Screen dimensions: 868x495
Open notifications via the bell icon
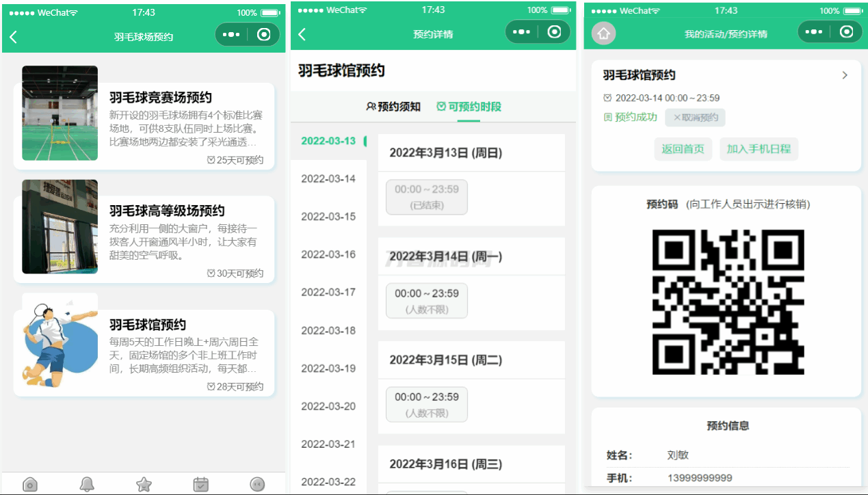pos(87,484)
